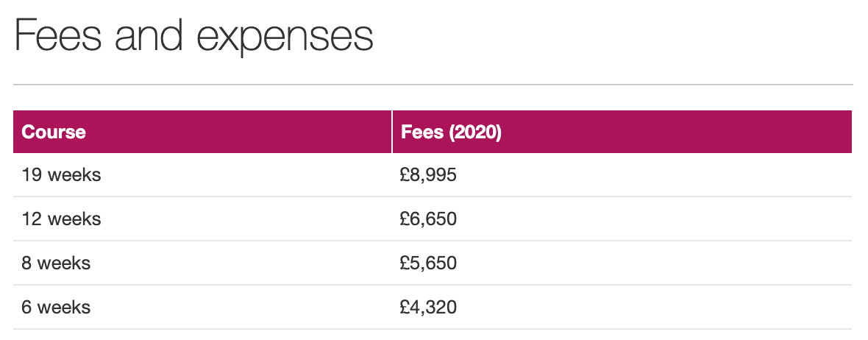Click the word "weeks" in the 8 weeks row
The width and height of the screenshot is (868, 340).
pos(64,263)
